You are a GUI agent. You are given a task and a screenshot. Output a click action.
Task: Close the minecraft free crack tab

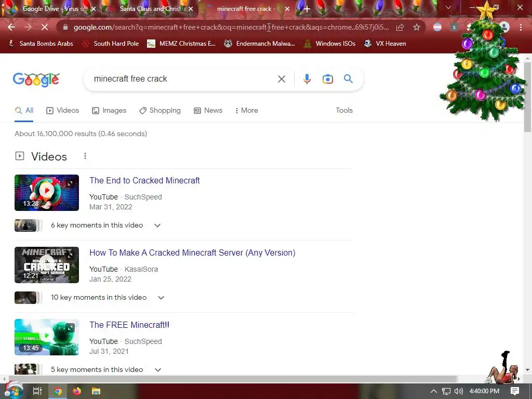pos(287,9)
